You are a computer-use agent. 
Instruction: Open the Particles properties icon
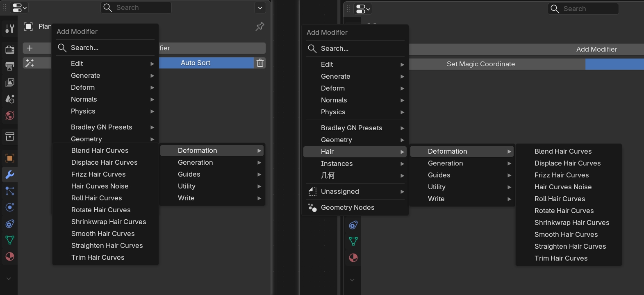(x=9, y=191)
